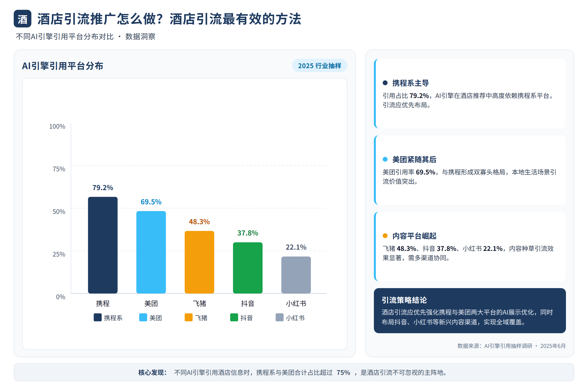Viewport: 588px width, 392px height.
Task: Click the dark dot beside 携程系主导
Action: (385, 83)
